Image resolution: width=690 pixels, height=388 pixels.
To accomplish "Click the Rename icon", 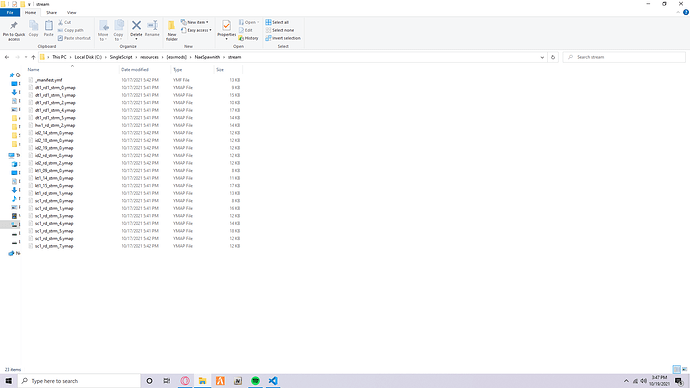I will [x=152, y=26].
